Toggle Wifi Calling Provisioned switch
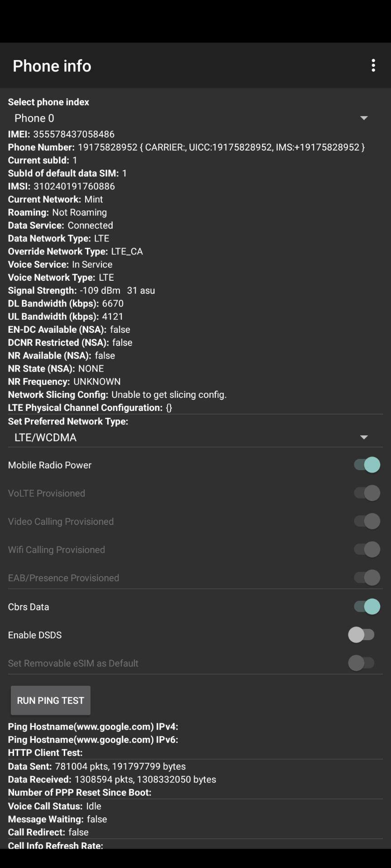 pos(367,549)
